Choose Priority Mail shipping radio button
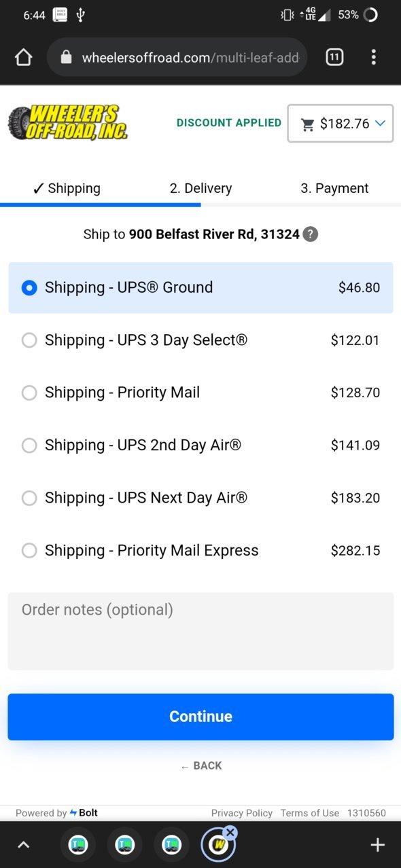Viewport: 401px width, 868px height. point(29,393)
